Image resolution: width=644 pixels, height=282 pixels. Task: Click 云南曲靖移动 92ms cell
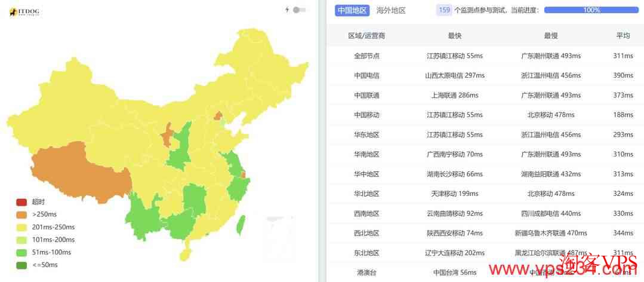pyautogui.click(x=455, y=213)
